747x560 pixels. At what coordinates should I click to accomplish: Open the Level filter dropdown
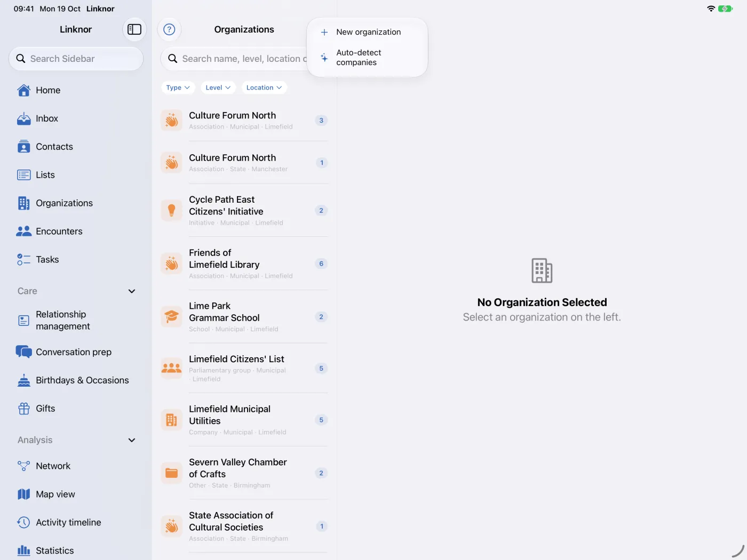click(218, 87)
